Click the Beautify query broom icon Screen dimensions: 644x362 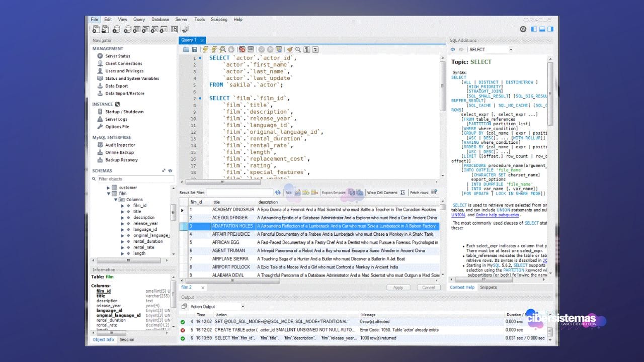pyautogui.click(x=289, y=49)
